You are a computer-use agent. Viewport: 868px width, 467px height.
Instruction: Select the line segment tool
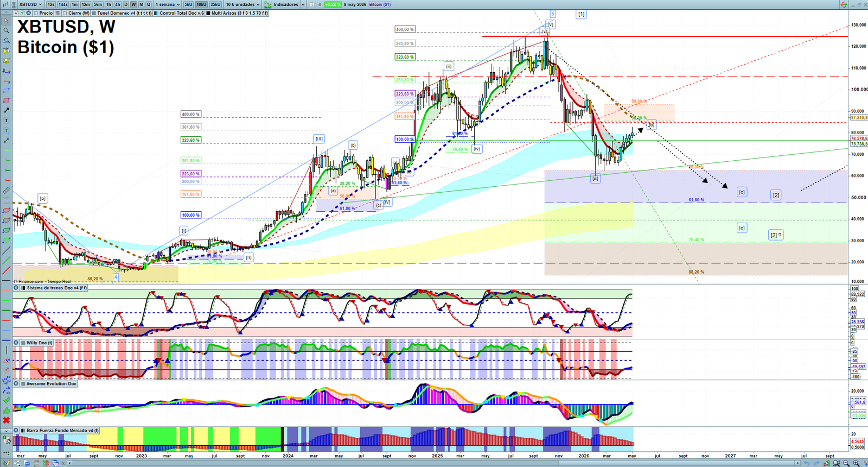coord(6,140)
